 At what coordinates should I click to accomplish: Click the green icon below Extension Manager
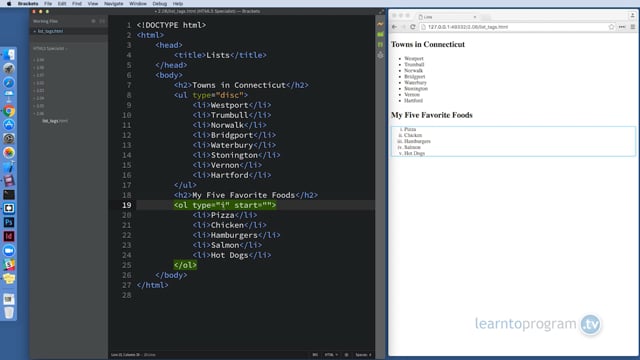(380, 44)
